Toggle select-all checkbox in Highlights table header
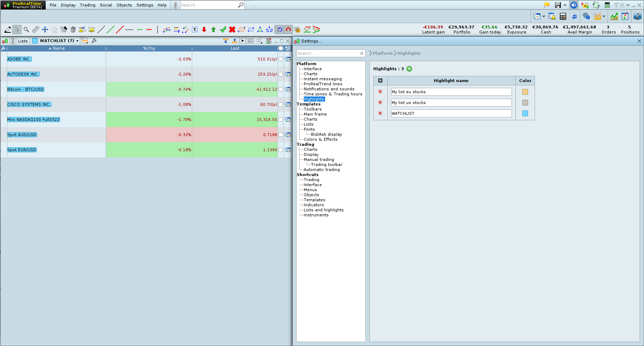 380,81
